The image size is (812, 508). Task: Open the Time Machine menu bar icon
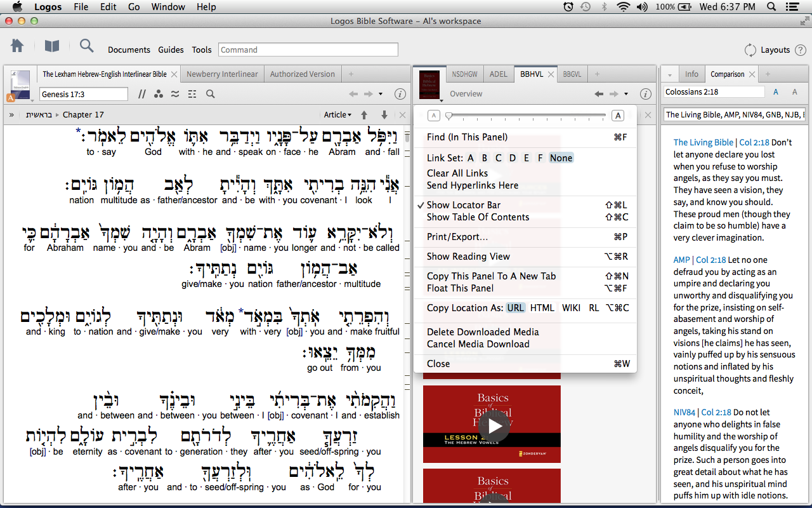pos(585,7)
